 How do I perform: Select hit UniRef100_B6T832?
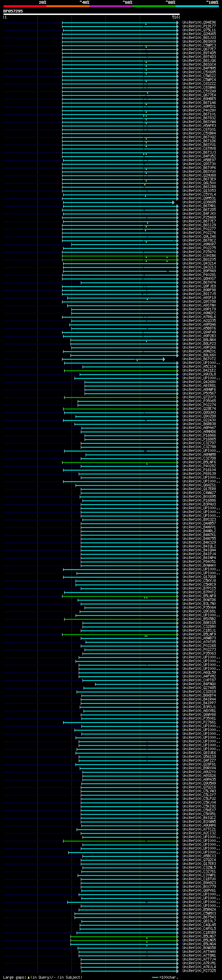(199, 118)
